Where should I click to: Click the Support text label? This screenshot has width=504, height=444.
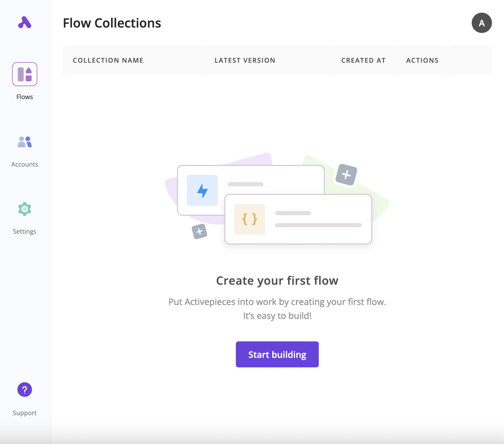pyautogui.click(x=25, y=413)
